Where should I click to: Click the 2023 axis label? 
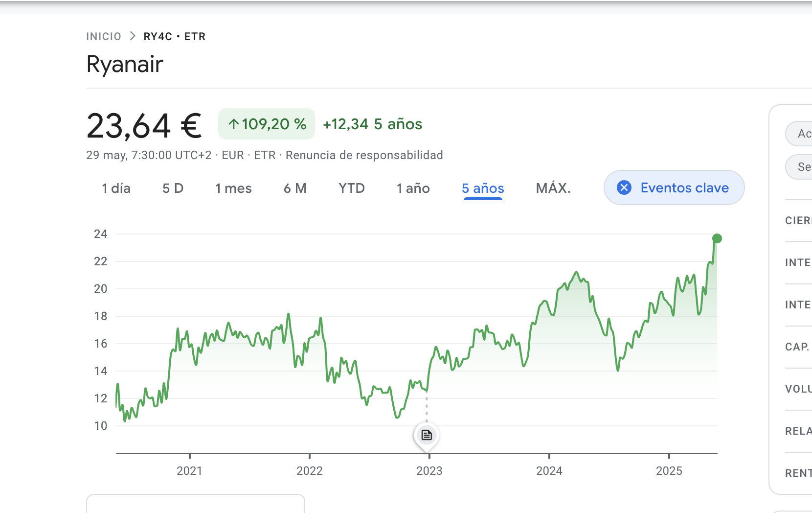pos(429,471)
